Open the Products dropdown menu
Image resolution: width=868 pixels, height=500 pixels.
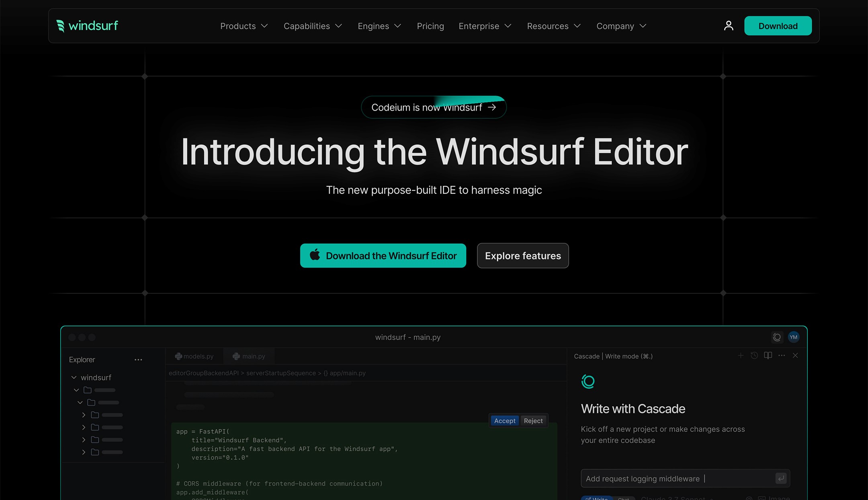(x=244, y=26)
